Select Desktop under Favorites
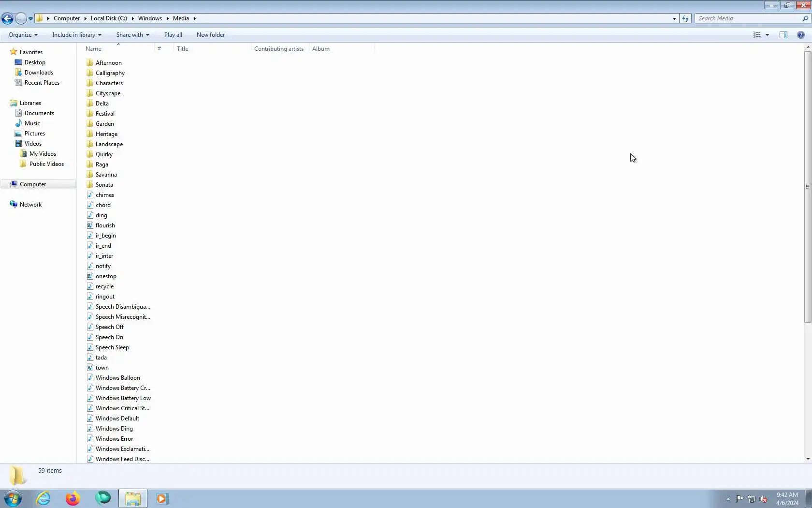This screenshot has width=812, height=508. [35, 62]
